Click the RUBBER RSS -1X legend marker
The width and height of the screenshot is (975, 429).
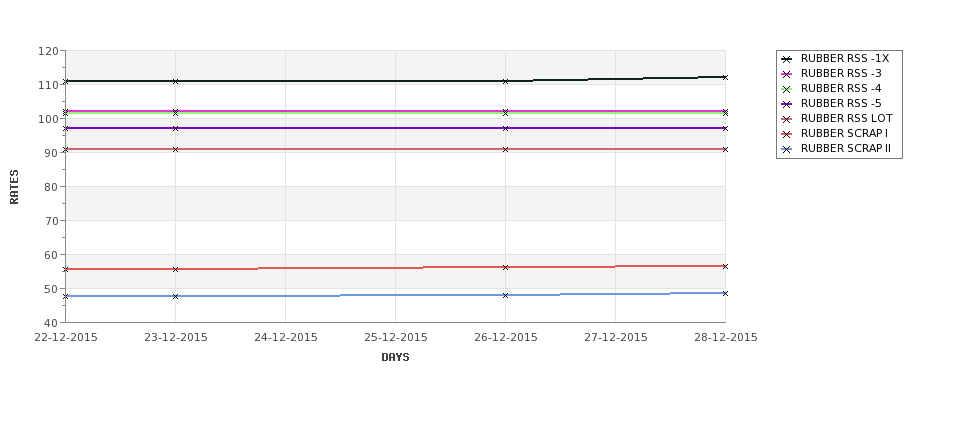tap(787, 59)
